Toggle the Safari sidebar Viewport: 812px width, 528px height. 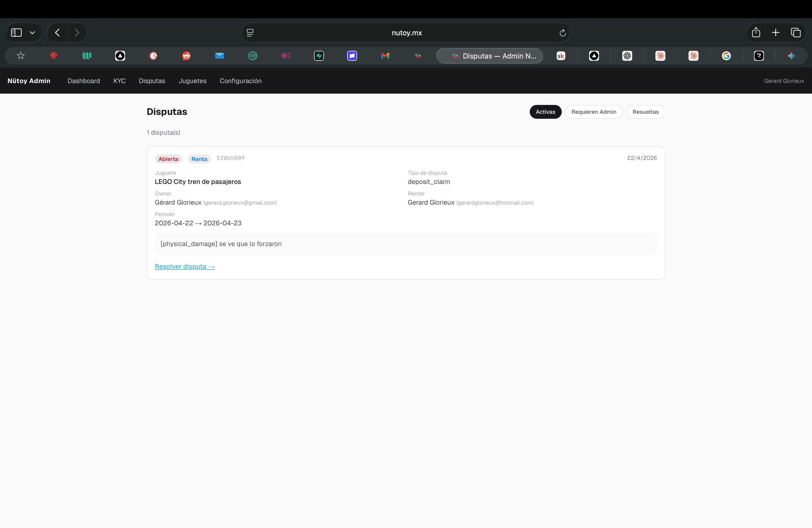click(16, 32)
